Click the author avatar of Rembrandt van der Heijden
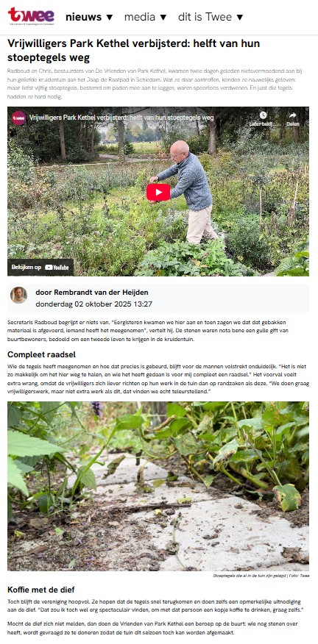Screen dimensions: 318x644 [x=18, y=295]
